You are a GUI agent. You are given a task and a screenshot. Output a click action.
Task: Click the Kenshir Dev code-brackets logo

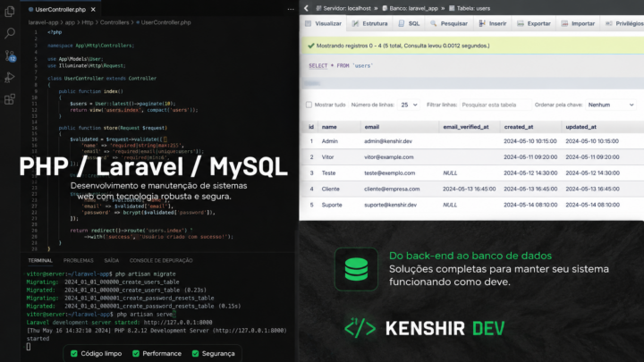coord(360,328)
